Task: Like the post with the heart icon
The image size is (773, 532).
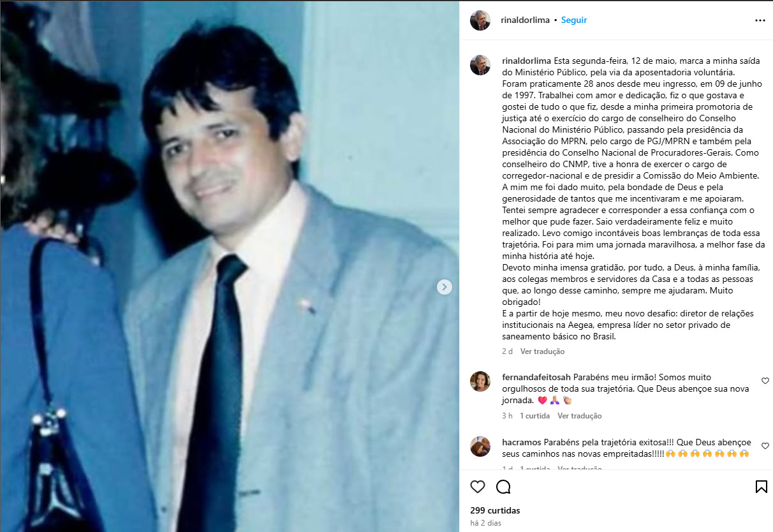Action: pyautogui.click(x=478, y=487)
